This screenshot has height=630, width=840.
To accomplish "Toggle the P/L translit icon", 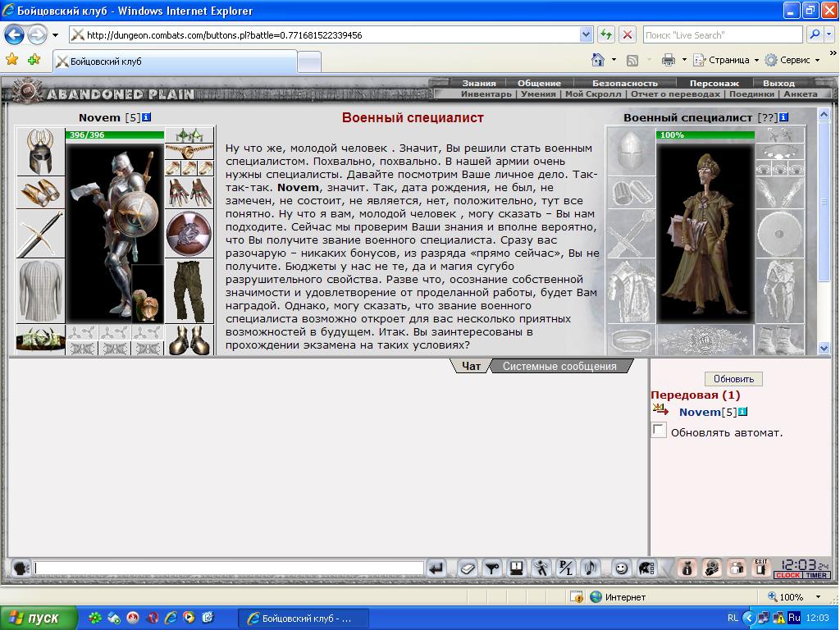I will coord(566,568).
